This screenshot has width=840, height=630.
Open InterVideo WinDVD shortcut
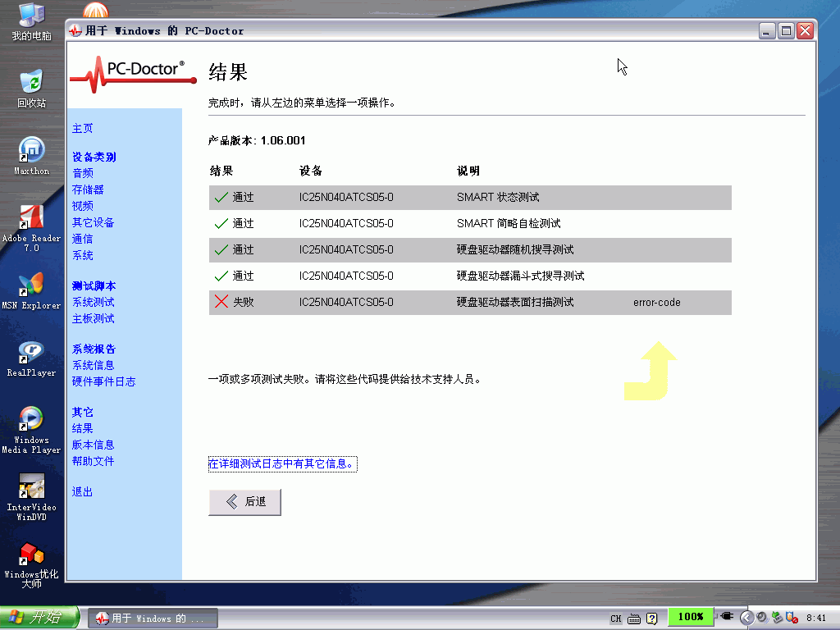point(31,497)
